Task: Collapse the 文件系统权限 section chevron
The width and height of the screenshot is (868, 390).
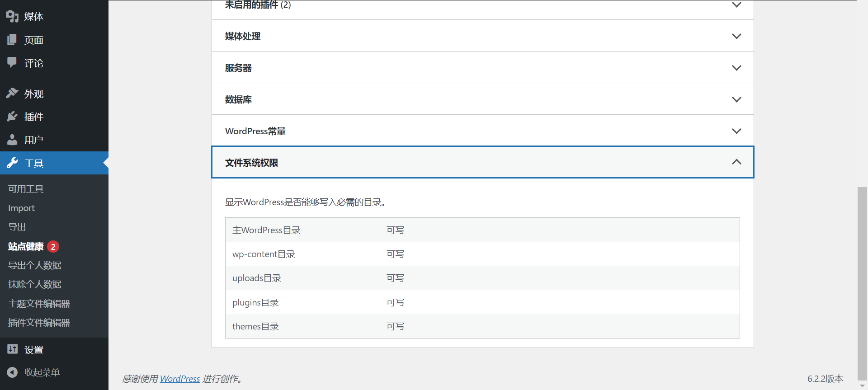Action: pos(736,162)
